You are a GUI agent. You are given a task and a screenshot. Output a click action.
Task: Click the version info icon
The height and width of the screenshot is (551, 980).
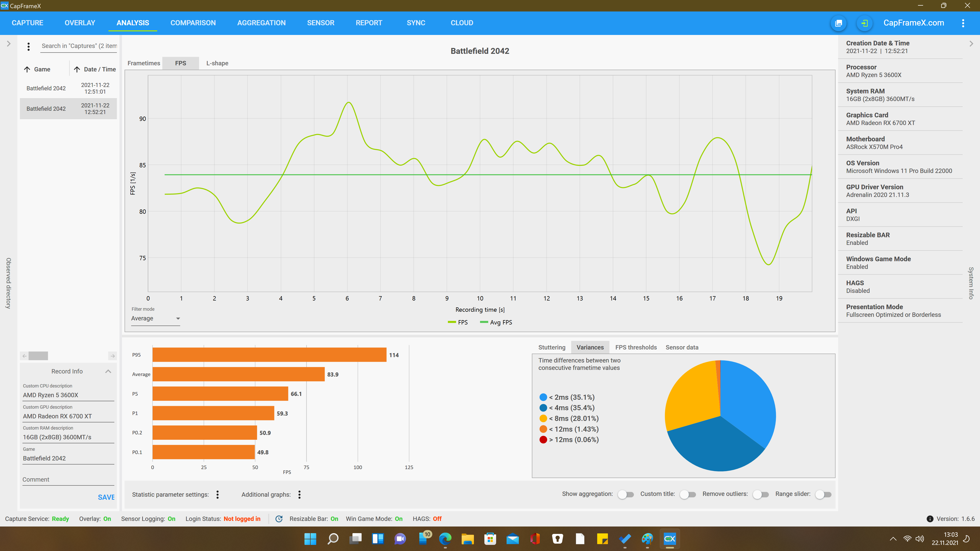click(x=930, y=519)
